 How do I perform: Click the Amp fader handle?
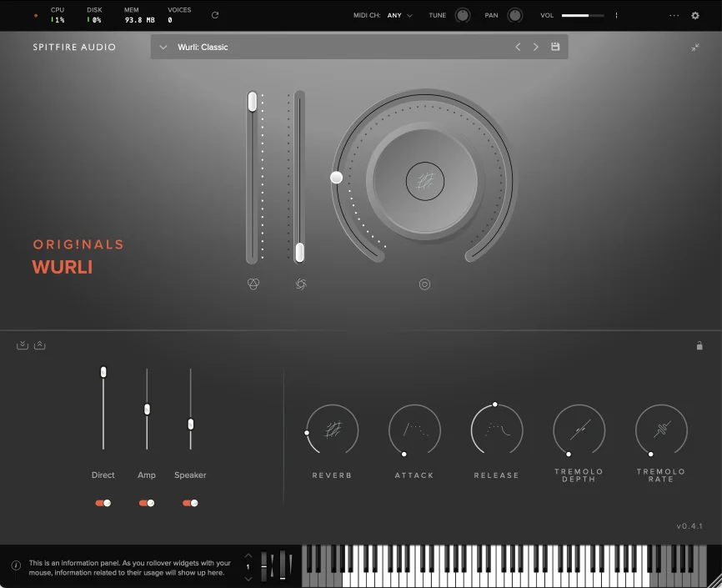pos(147,410)
